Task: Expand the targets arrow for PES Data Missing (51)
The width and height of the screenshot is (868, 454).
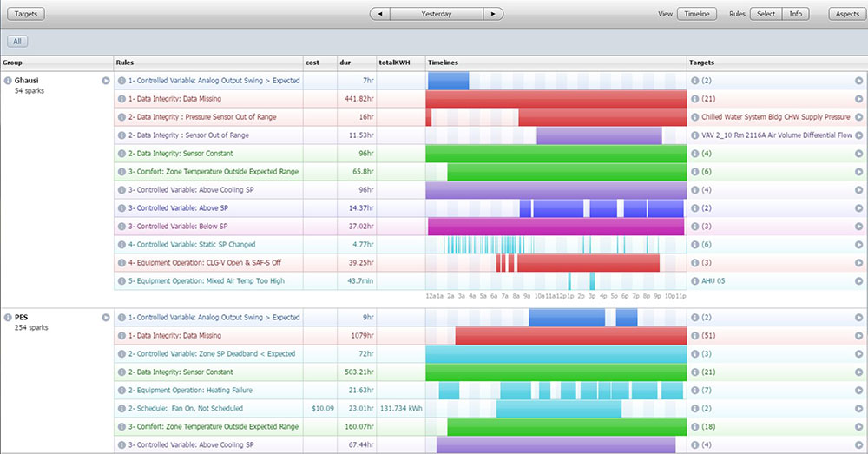Action: pos(858,336)
